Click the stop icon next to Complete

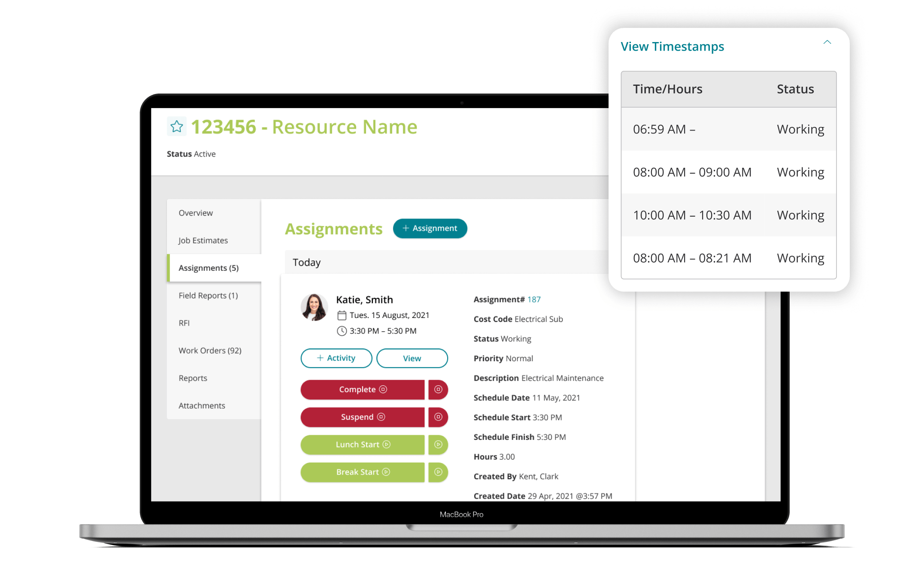[438, 389]
